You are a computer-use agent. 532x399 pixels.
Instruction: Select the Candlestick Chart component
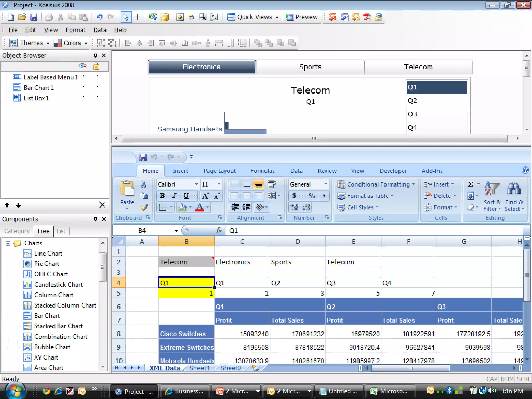pyautogui.click(x=58, y=285)
